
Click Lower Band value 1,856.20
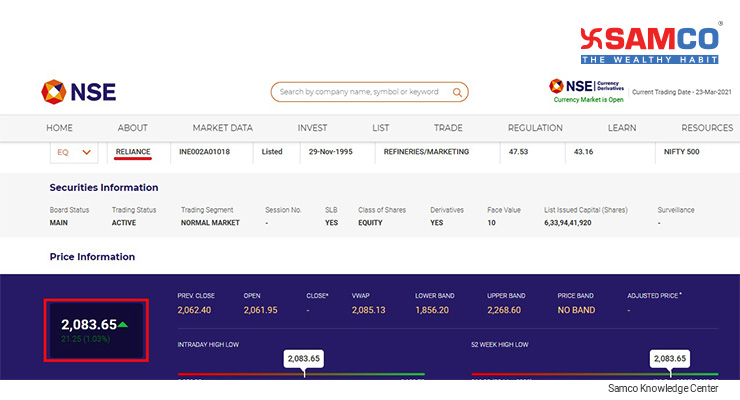[x=432, y=310]
